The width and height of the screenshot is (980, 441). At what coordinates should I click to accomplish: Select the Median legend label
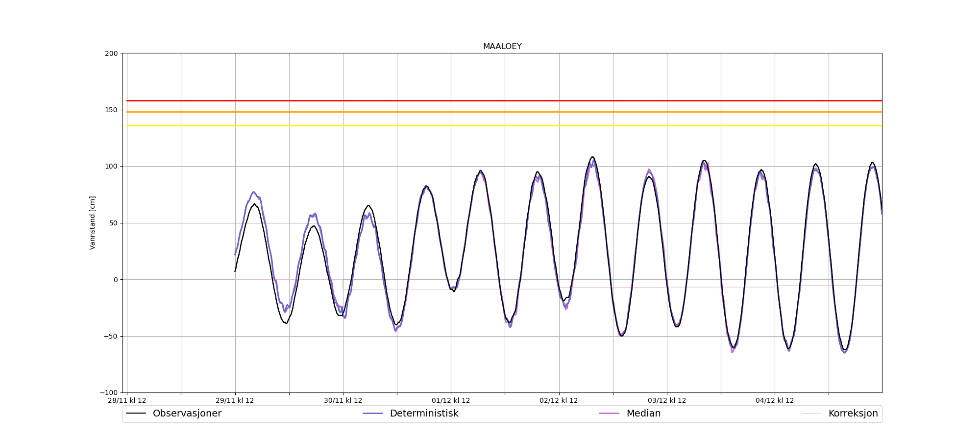click(643, 414)
